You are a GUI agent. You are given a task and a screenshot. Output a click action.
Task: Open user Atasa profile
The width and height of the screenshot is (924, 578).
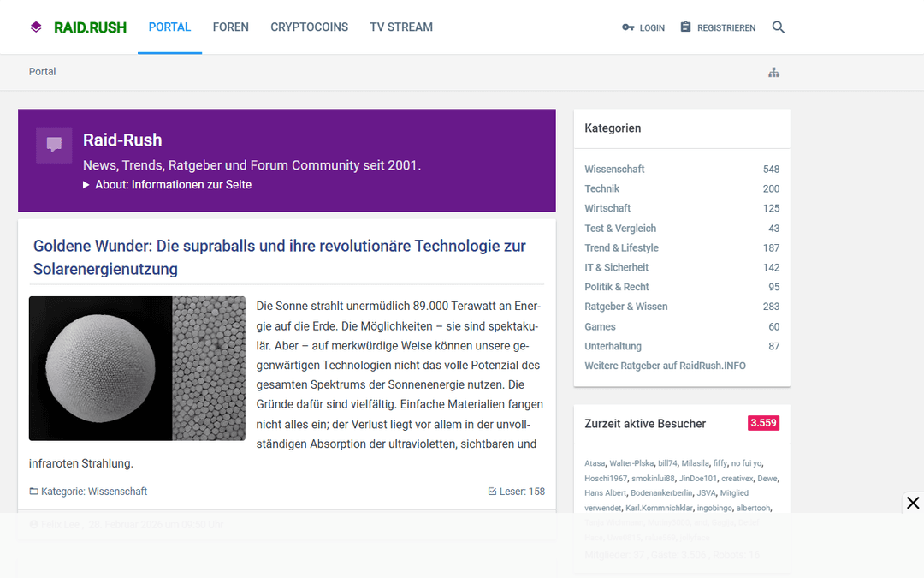[x=595, y=463]
